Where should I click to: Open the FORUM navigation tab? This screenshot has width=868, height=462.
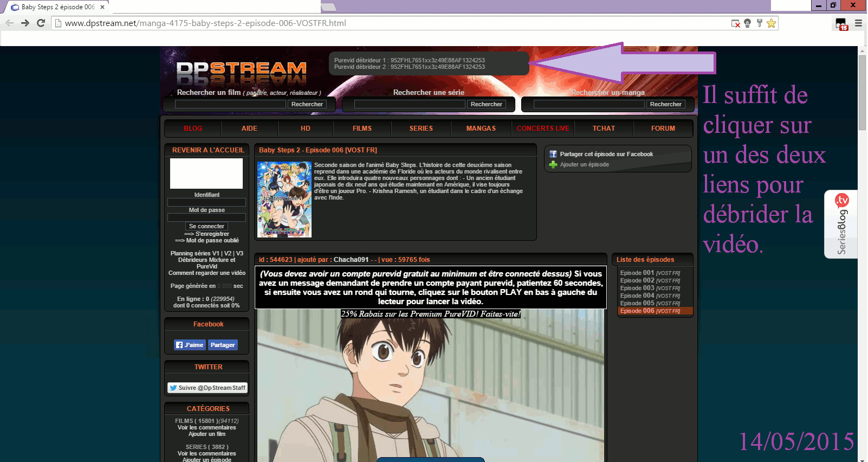click(x=663, y=129)
